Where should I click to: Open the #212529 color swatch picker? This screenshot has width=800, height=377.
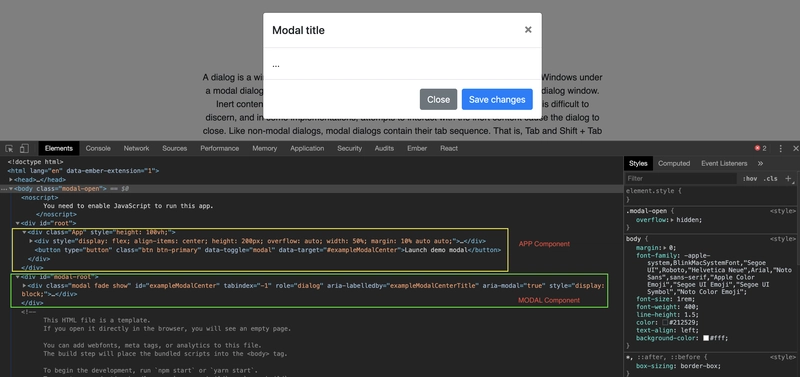pyautogui.click(x=665, y=323)
